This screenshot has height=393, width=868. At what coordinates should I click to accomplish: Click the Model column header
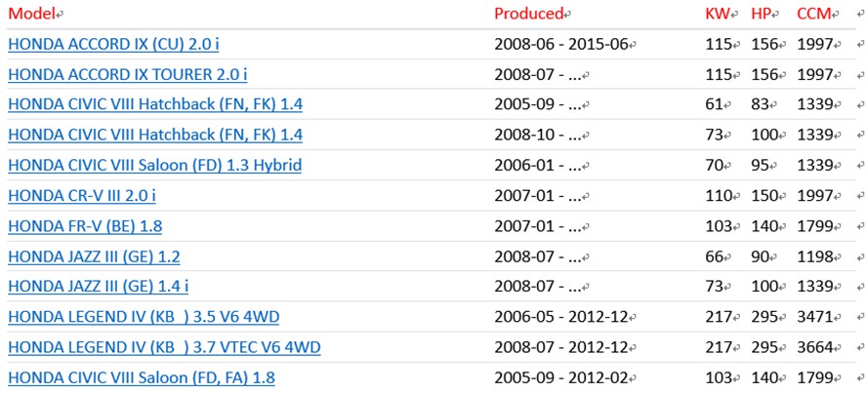[x=31, y=14]
